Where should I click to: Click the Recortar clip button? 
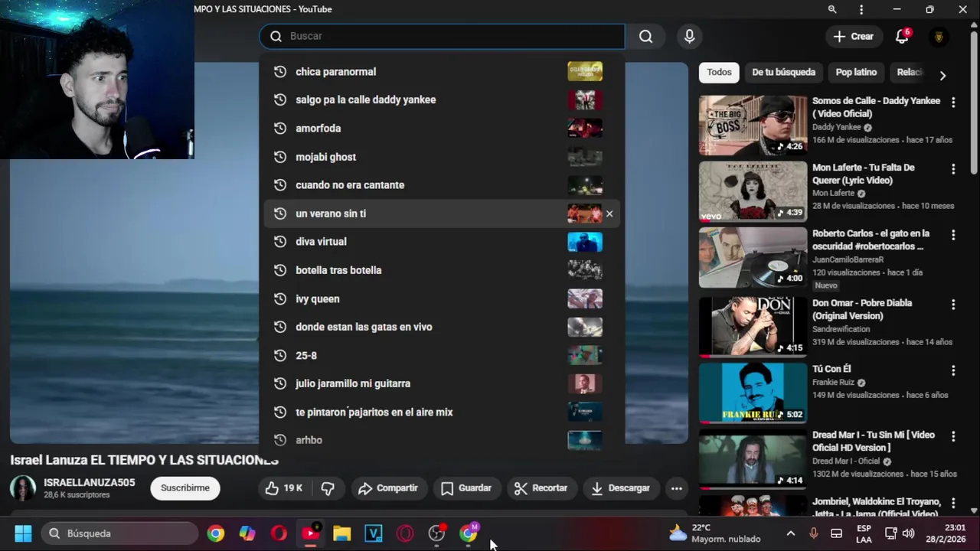coord(541,487)
